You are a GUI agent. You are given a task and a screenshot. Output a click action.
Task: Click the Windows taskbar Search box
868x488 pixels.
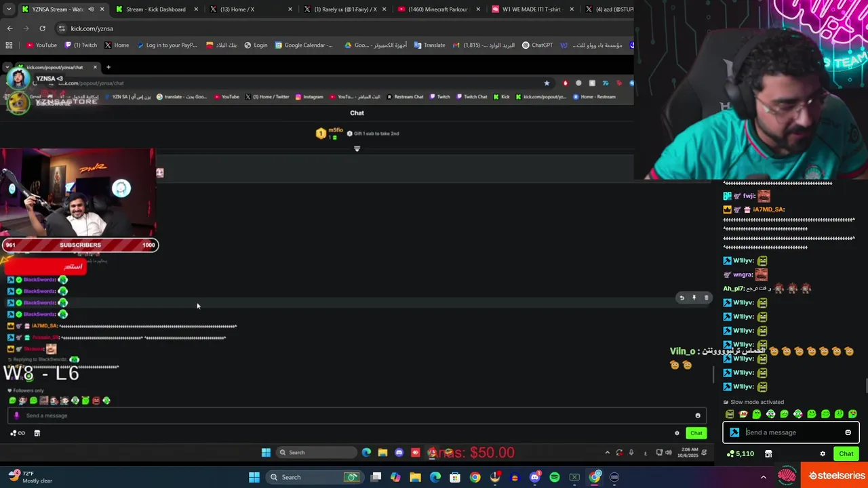[315, 477]
